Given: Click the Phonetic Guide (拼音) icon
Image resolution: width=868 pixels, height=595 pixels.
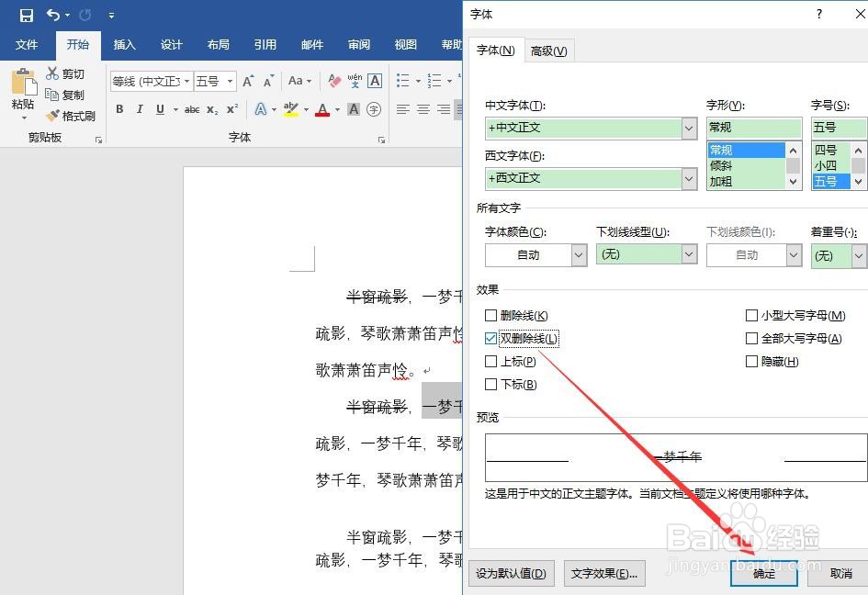Looking at the screenshot, I should [356, 82].
